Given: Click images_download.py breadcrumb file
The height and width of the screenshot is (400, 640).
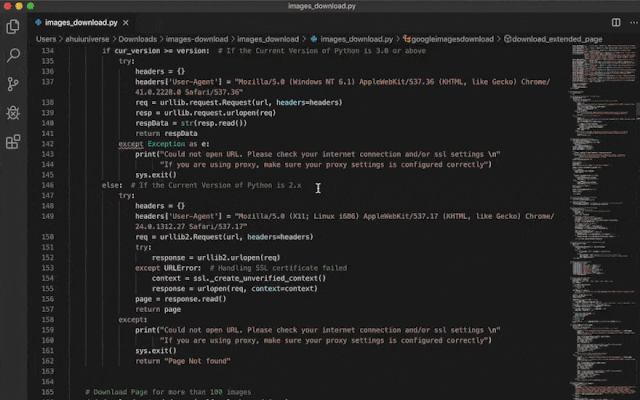Looking at the screenshot, I should (x=356, y=39).
